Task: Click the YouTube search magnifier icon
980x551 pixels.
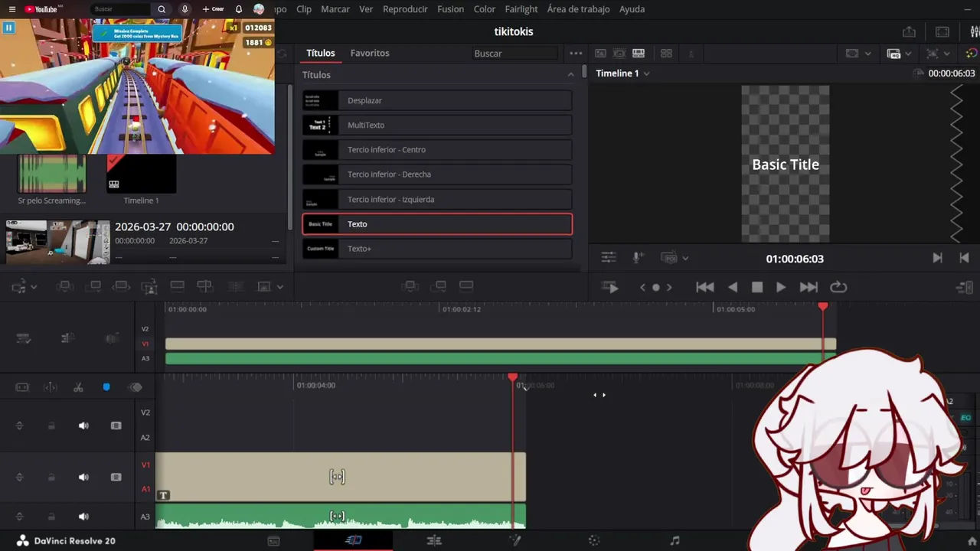Action: [x=161, y=9]
